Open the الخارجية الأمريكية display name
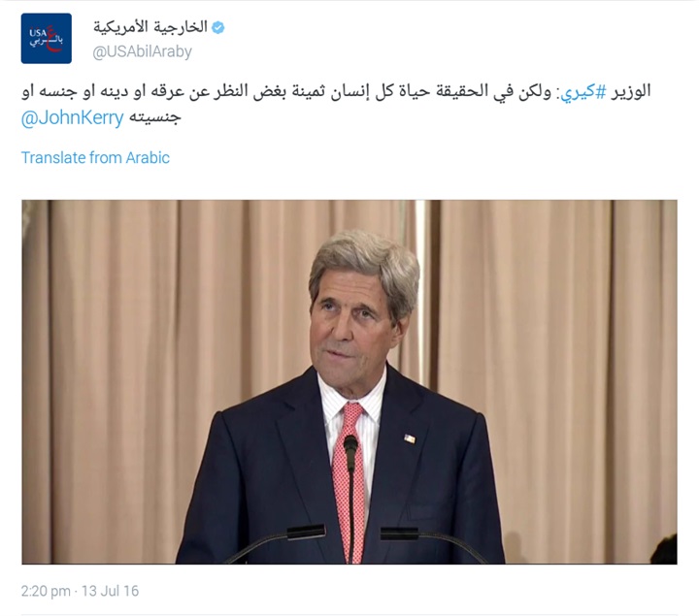The image size is (699, 616). point(150,27)
